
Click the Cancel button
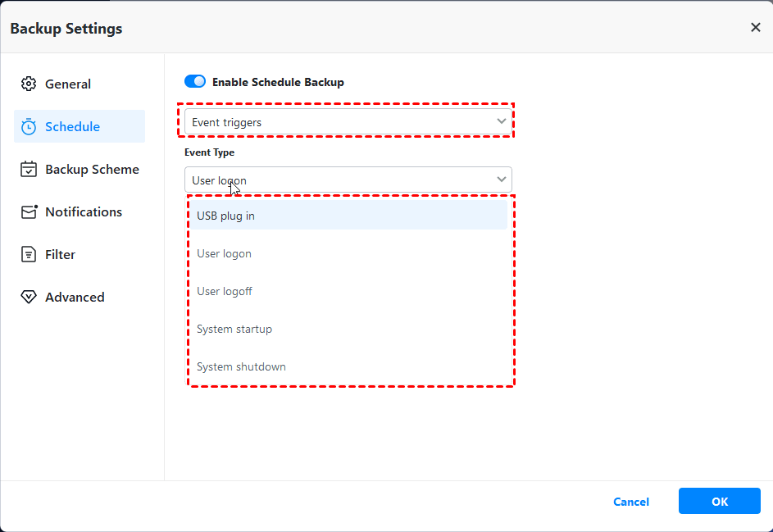tap(631, 502)
